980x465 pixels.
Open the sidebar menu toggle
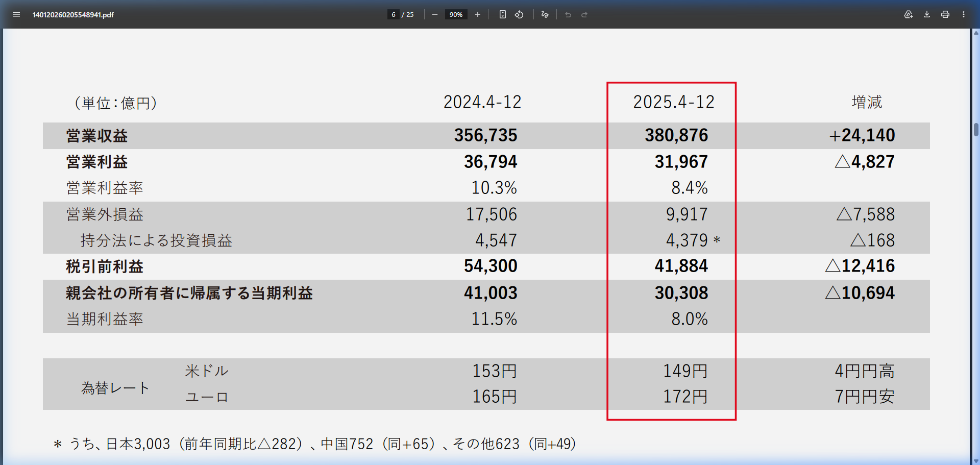pyautogui.click(x=16, y=15)
